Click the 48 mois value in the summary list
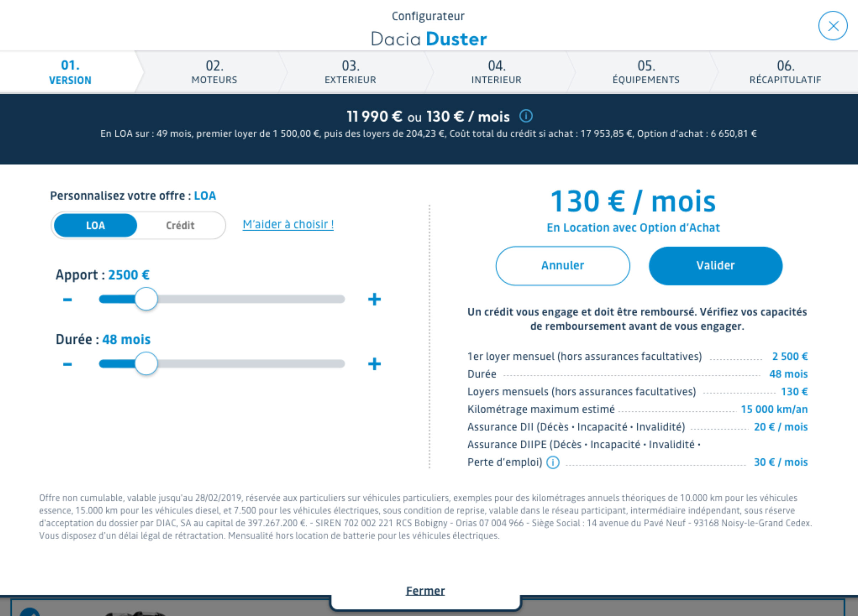This screenshot has height=616, width=858. click(x=788, y=374)
